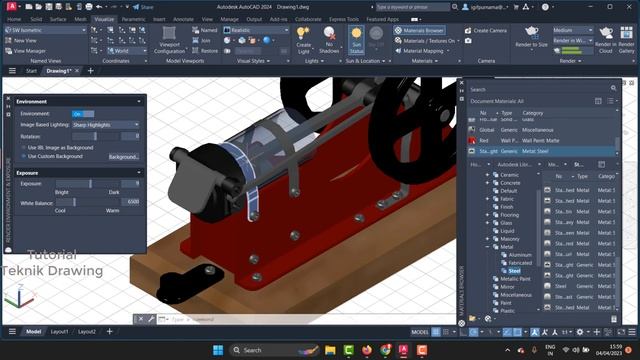Click Render in Cloud icon
The image size is (640, 360).
[606, 33]
